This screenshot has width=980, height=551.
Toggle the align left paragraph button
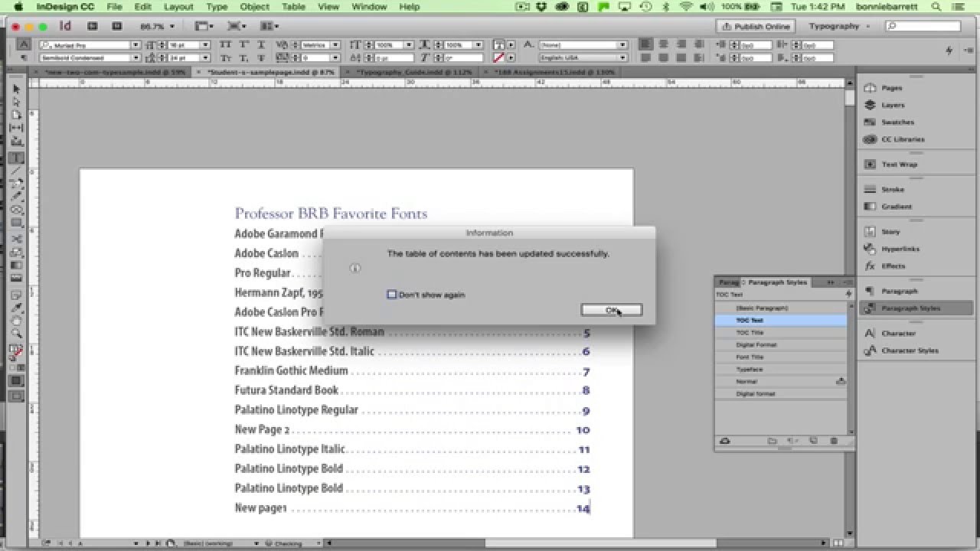point(646,45)
